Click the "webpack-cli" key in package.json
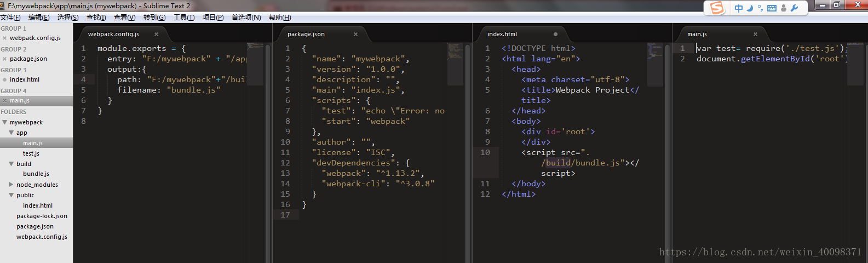 point(353,184)
